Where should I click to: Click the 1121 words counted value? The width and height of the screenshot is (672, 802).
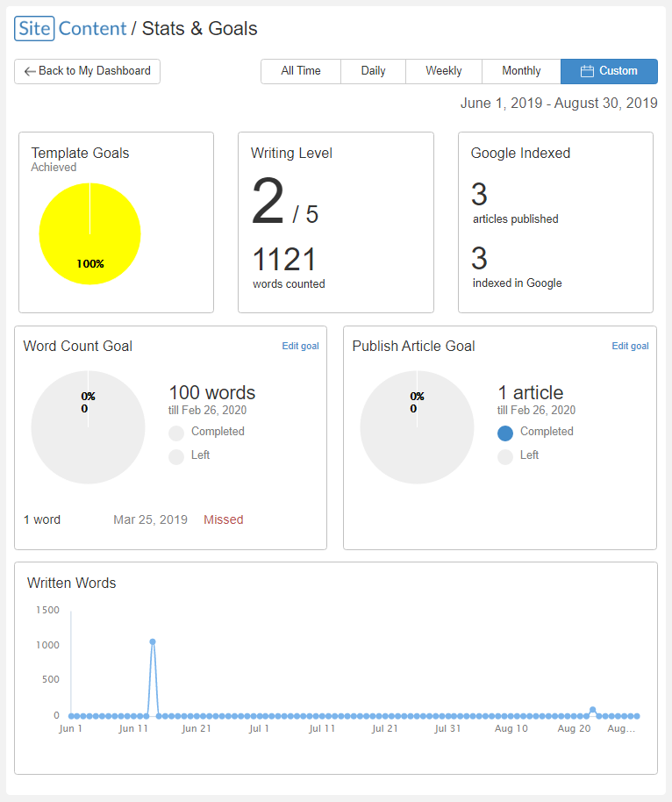pyautogui.click(x=284, y=260)
